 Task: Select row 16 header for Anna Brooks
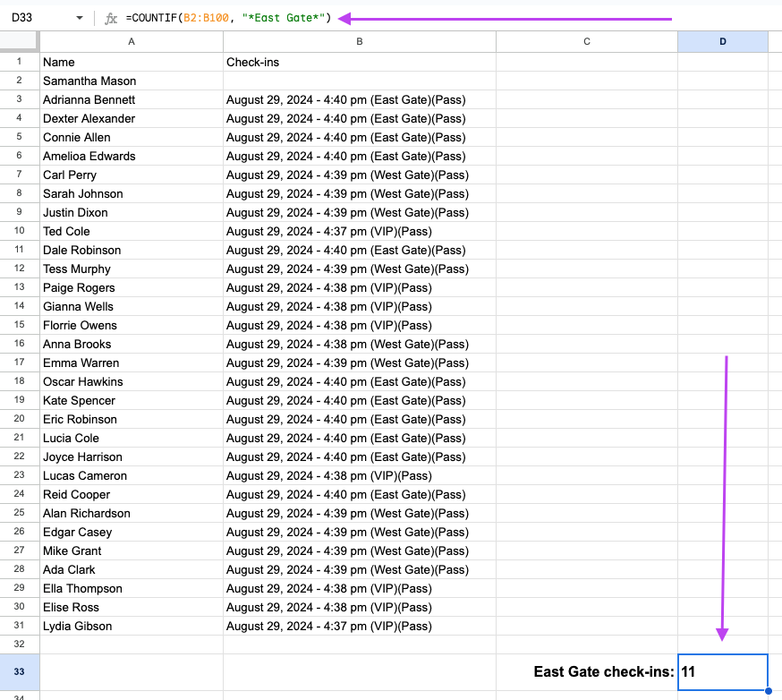point(19,344)
